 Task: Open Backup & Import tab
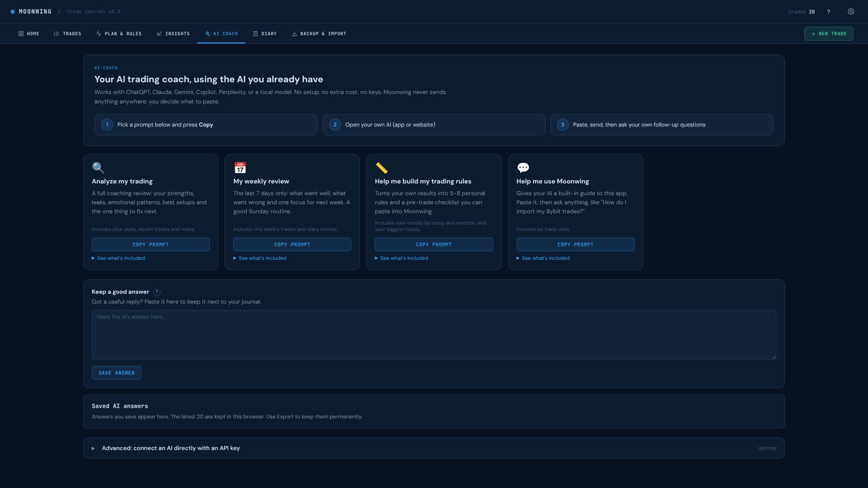point(319,34)
